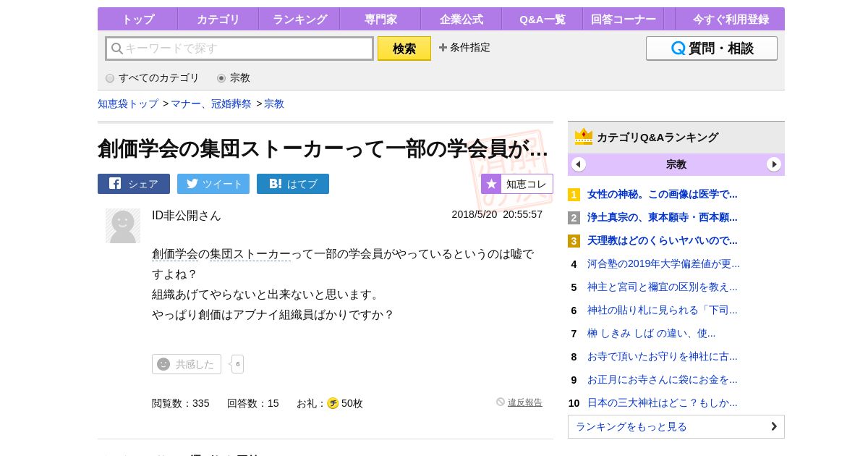This screenshot has width=868, height=456.
Task: Click the Facebook logo on the share button
Action: pos(115,183)
